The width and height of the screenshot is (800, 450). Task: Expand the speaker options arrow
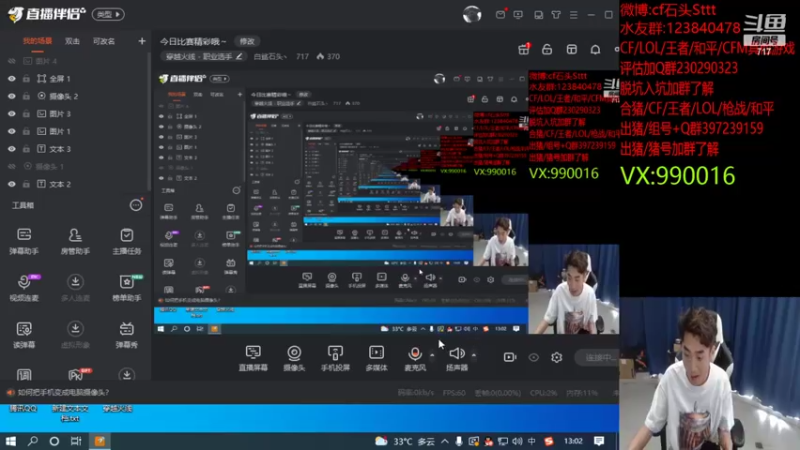[x=474, y=354]
